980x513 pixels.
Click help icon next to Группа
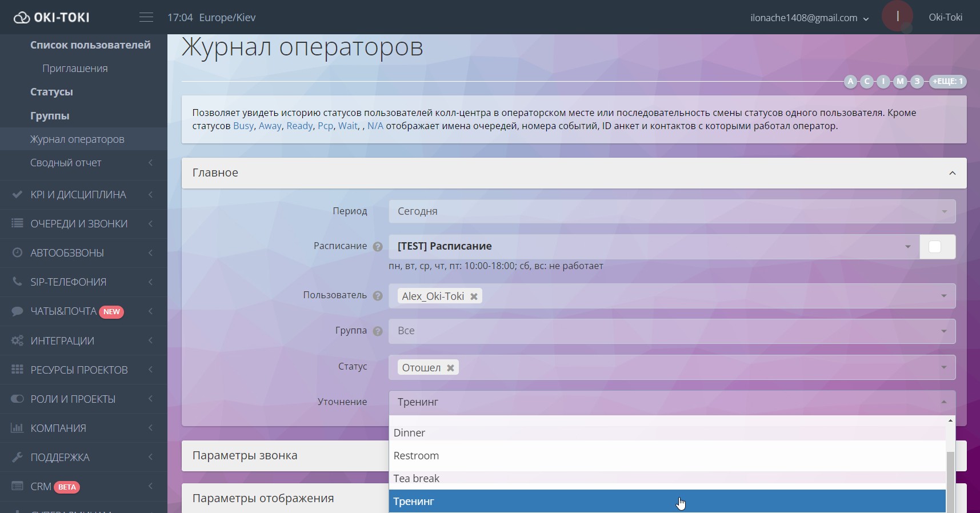point(378,331)
